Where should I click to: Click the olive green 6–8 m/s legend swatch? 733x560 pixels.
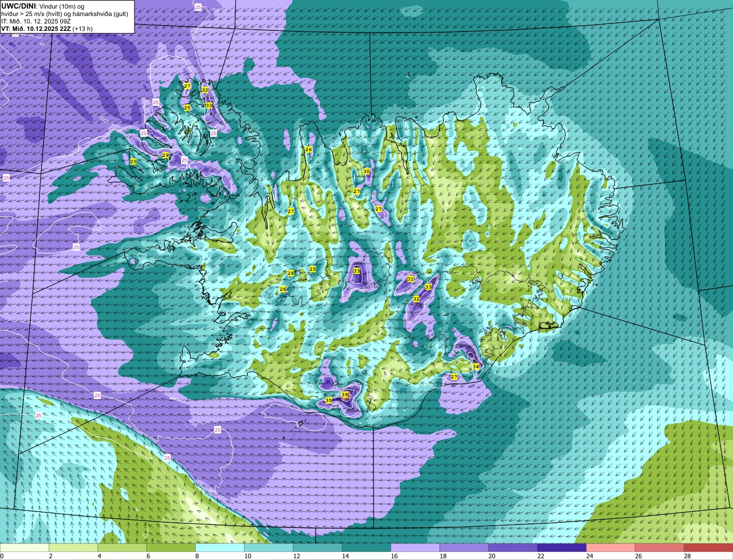(x=171, y=548)
